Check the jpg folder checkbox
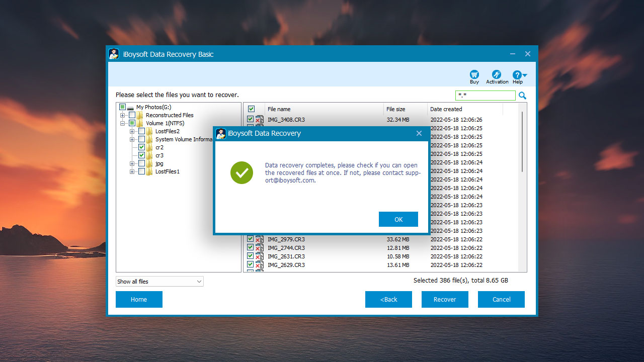The image size is (644, 362). coord(141,163)
